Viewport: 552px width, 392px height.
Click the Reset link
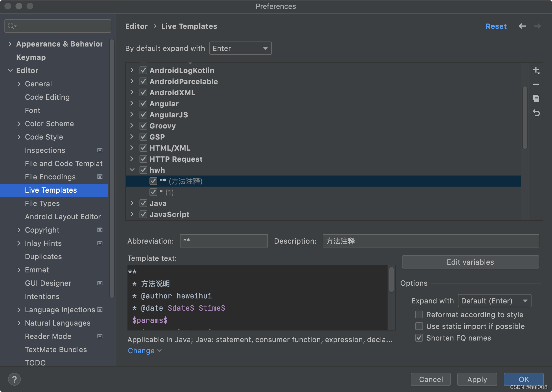[x=496, y=26]
